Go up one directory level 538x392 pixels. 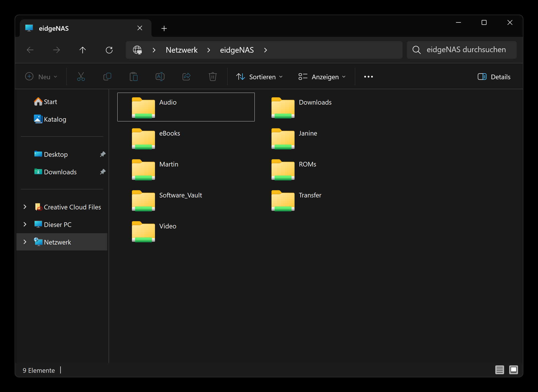click(83, 50)
